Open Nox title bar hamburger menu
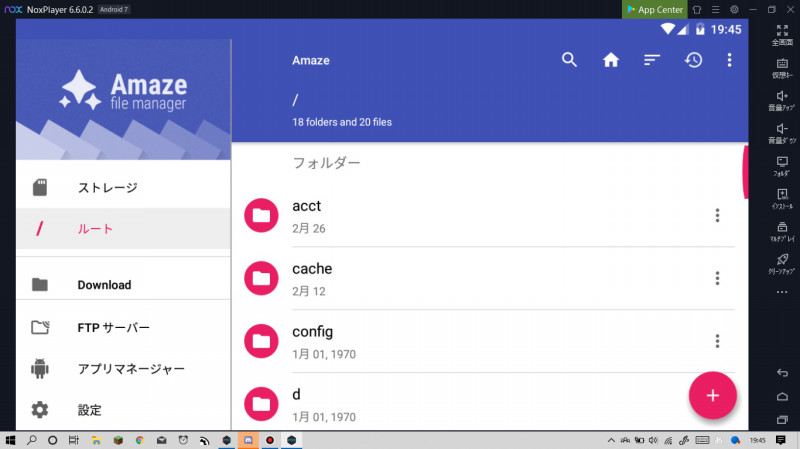 pos(716,9)
